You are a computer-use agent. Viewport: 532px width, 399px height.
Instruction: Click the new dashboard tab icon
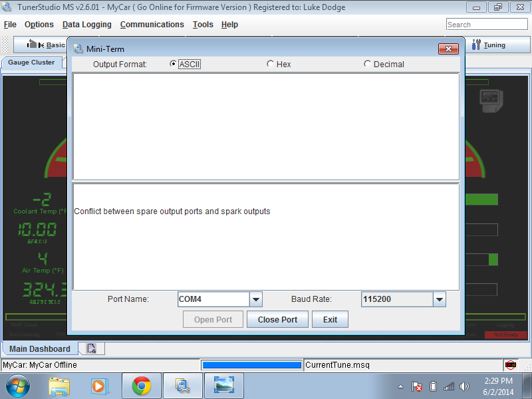click(x=91, y=348)
